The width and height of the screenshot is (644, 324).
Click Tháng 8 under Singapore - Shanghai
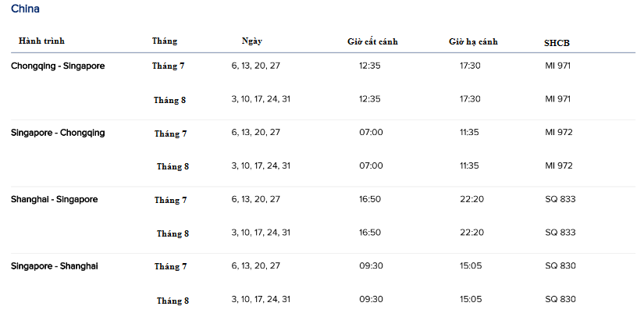[173, 301]
